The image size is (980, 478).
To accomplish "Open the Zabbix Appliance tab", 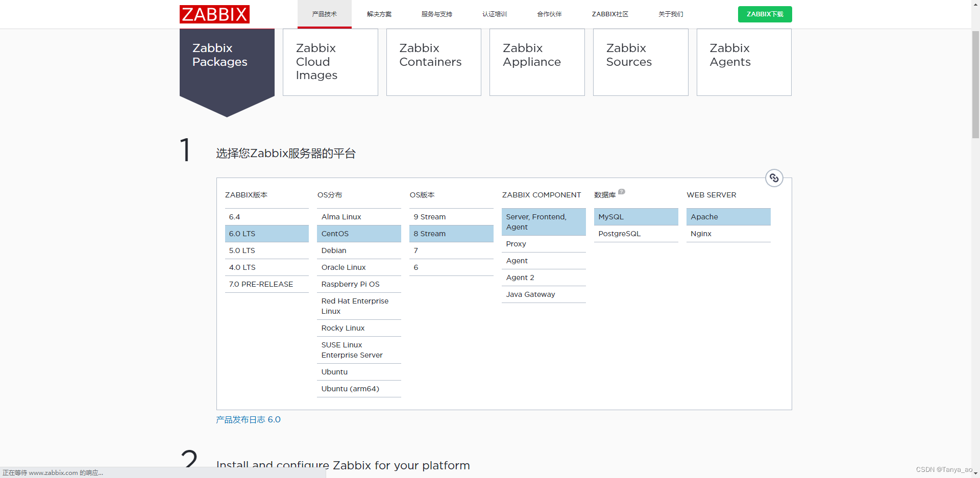I will (x=536, y=62).
